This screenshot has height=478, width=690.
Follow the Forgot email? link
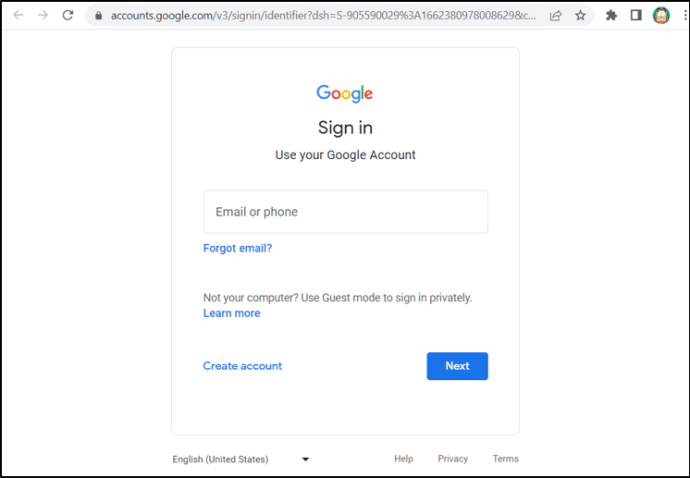238,248
